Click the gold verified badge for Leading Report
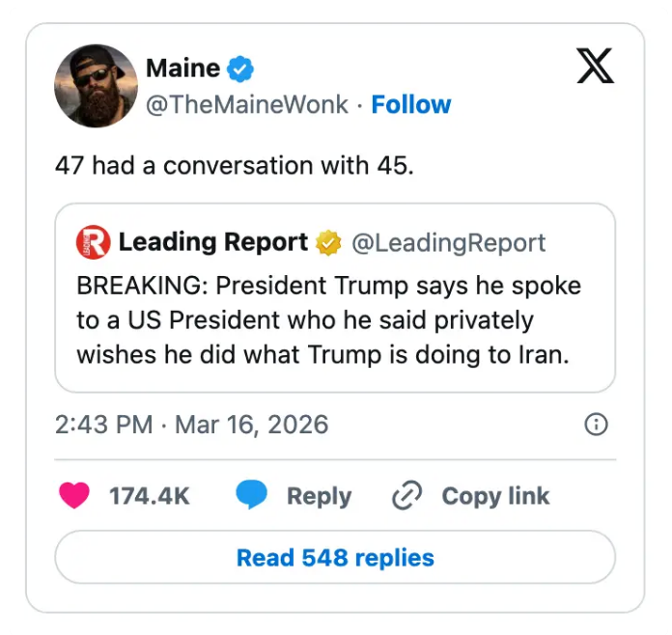672x635 pixels. point(329,243)
